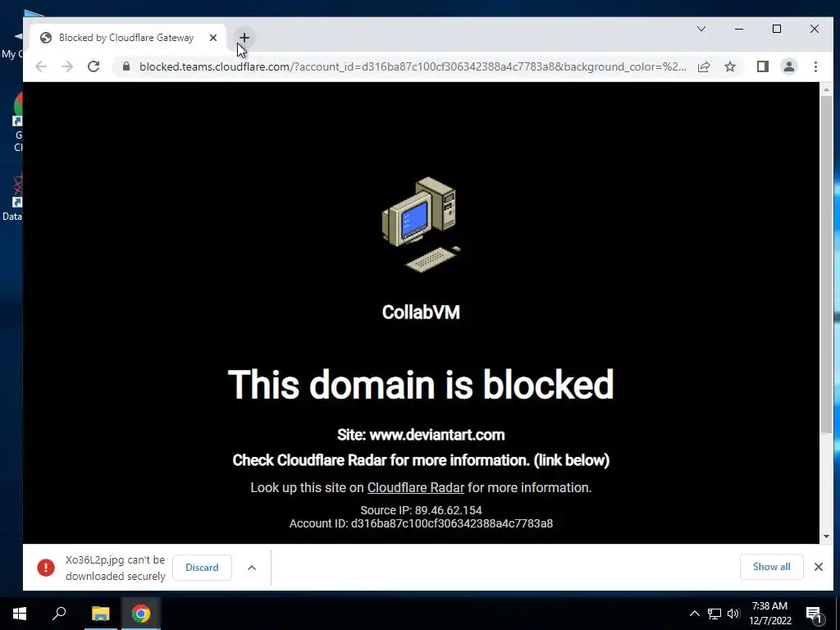
Task: Discard the Xo36L2p.jpg download
Action: (202, 568)
